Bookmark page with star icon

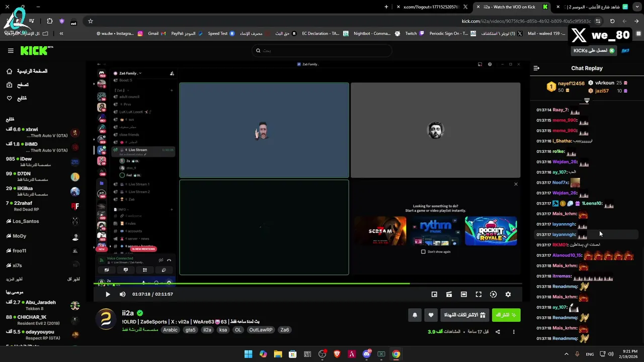pos(91,21)
